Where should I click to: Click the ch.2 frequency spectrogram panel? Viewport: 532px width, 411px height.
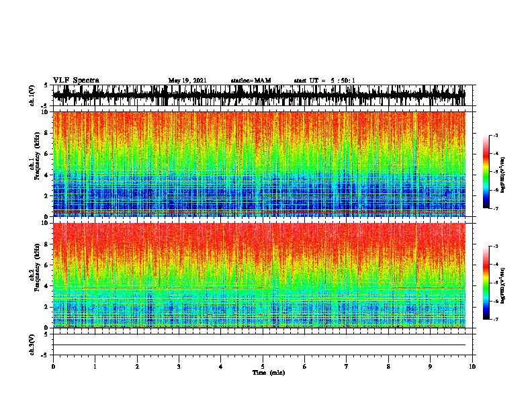pyautogui.click(x=259, y=275)
